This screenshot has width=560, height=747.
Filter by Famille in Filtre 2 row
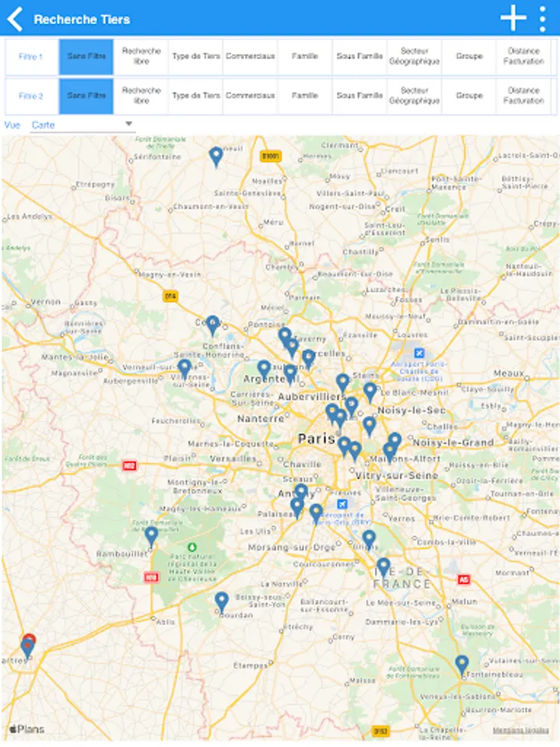pos(304,96)
